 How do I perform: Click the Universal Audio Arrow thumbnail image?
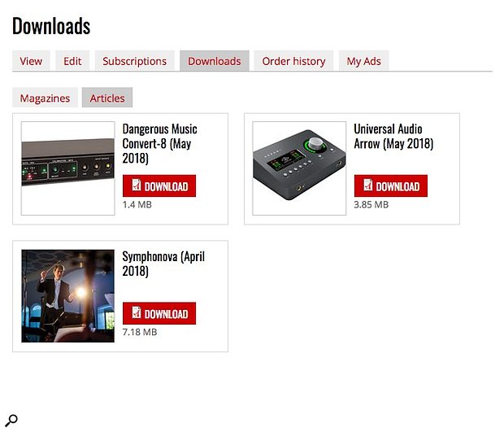(x=299, y=168)
